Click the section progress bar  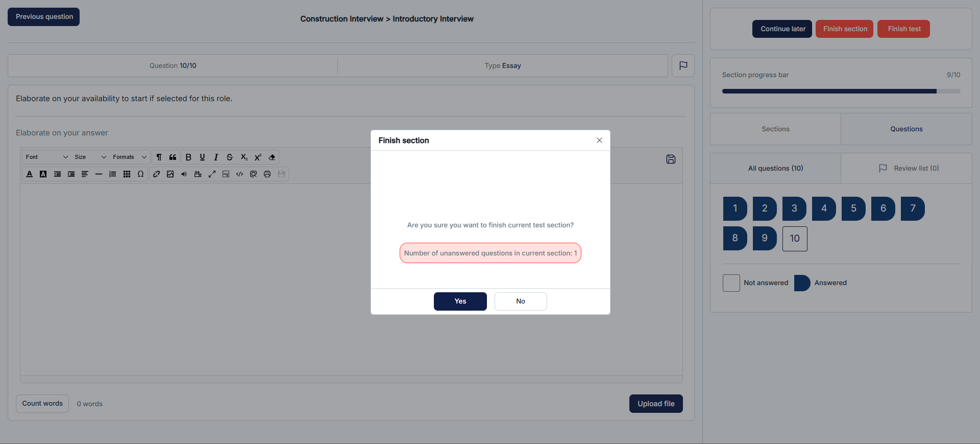pyautogui.click(x=841, y=91)
